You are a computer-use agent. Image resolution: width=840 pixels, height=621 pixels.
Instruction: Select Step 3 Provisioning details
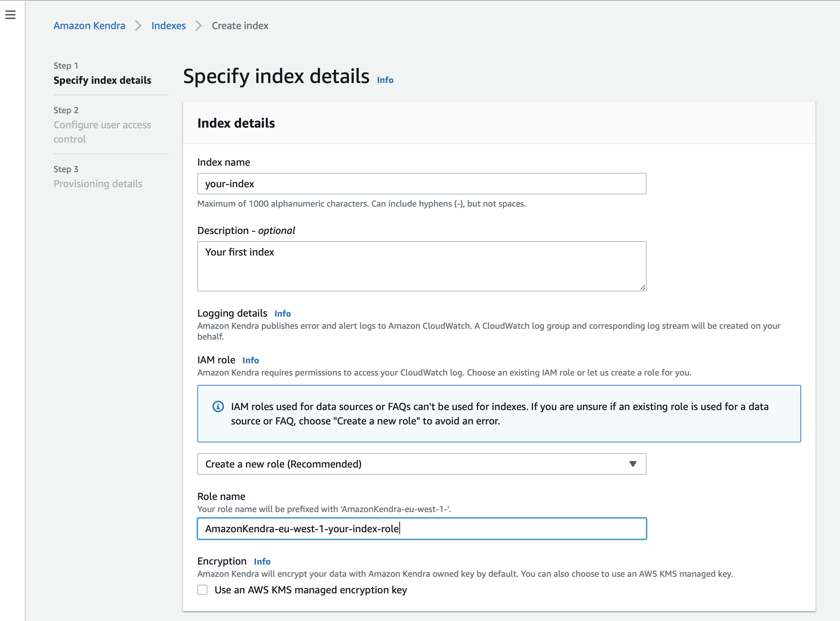pos(98,183)
